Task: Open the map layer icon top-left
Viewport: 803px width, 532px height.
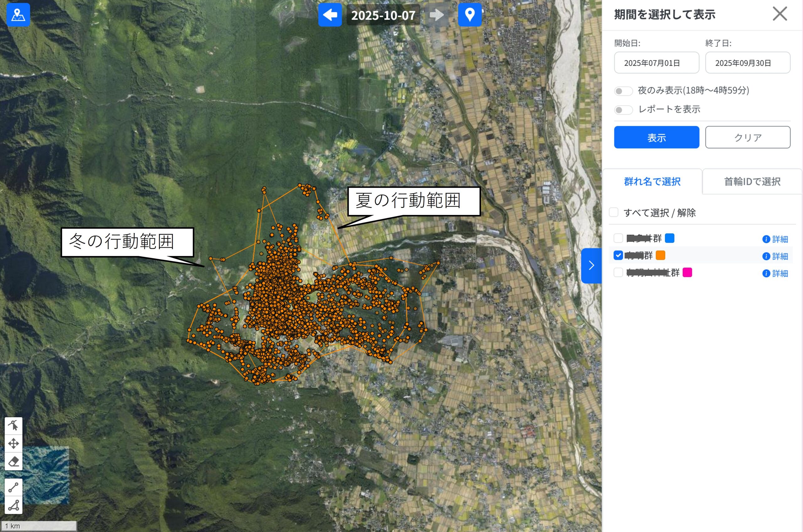Action: [18, 15]
